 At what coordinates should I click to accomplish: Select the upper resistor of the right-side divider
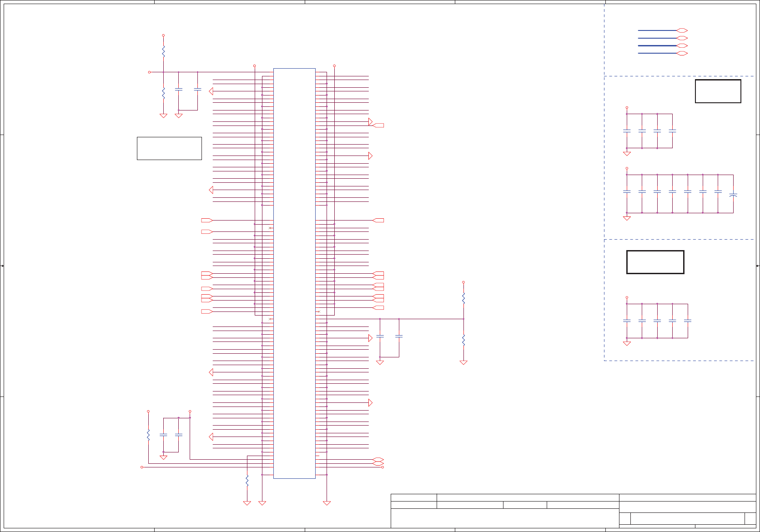tap(463, 298)
